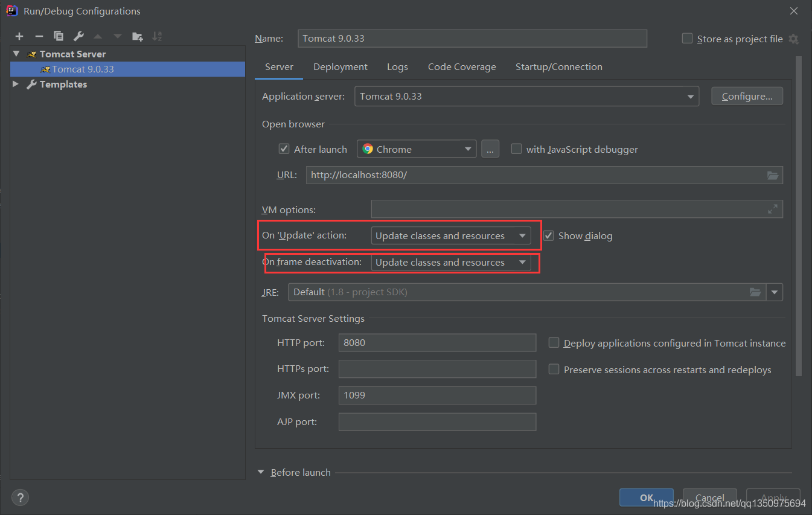This screenshot has width=812, height=515.
Task: Click OK button
Action: [646, 497]
